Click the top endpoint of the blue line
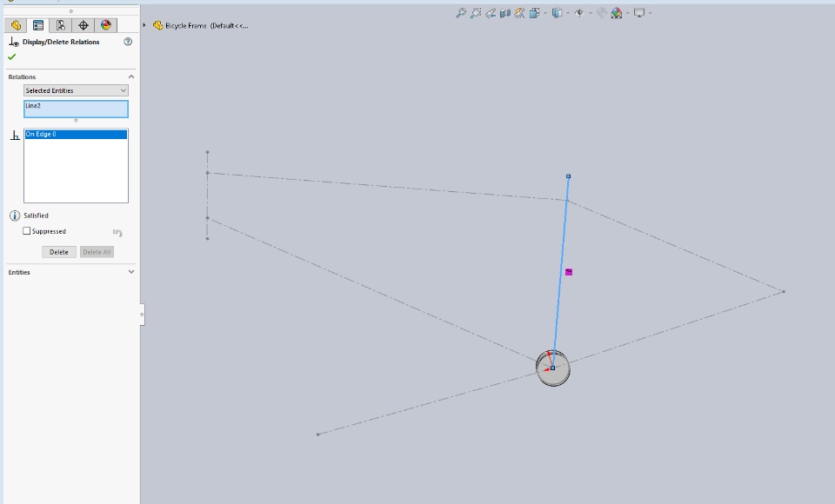835x504 pixels. tap(568, 176)
